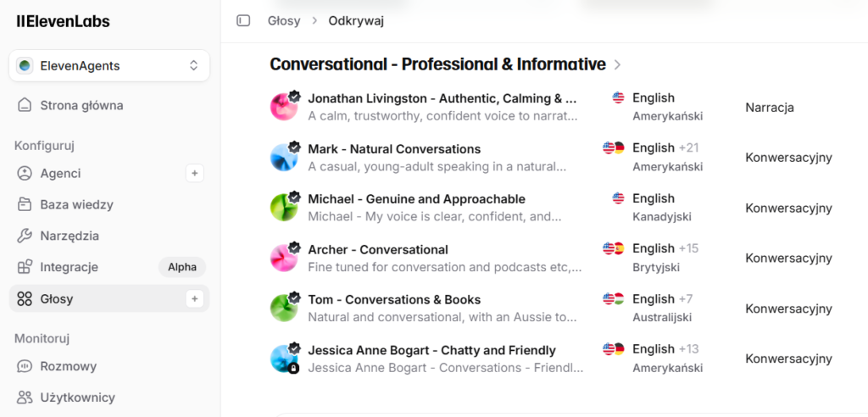
Task: Click the flag icons in Jessica's row
Action: tap(614, 349)
